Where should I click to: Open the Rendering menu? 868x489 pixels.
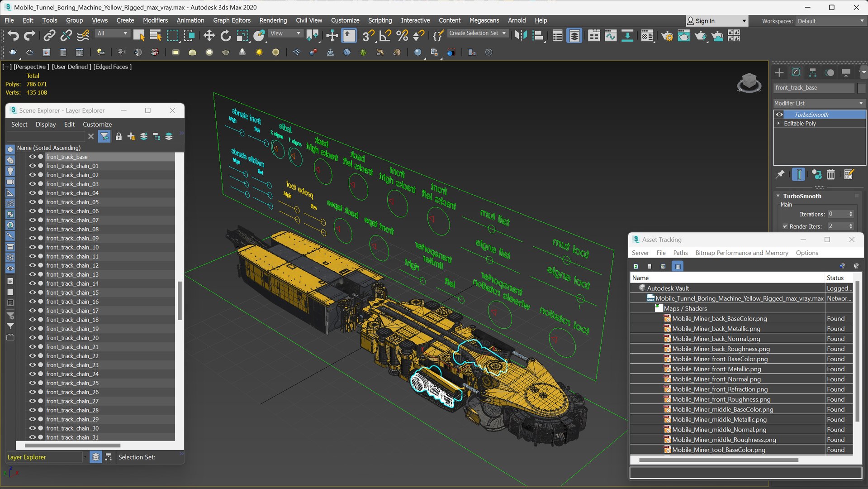pos(273,20)
